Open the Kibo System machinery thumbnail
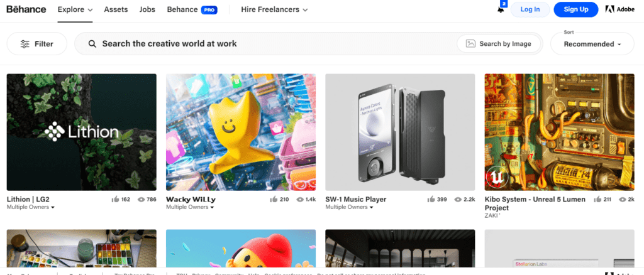644x275 pixels. pos(559,132)
